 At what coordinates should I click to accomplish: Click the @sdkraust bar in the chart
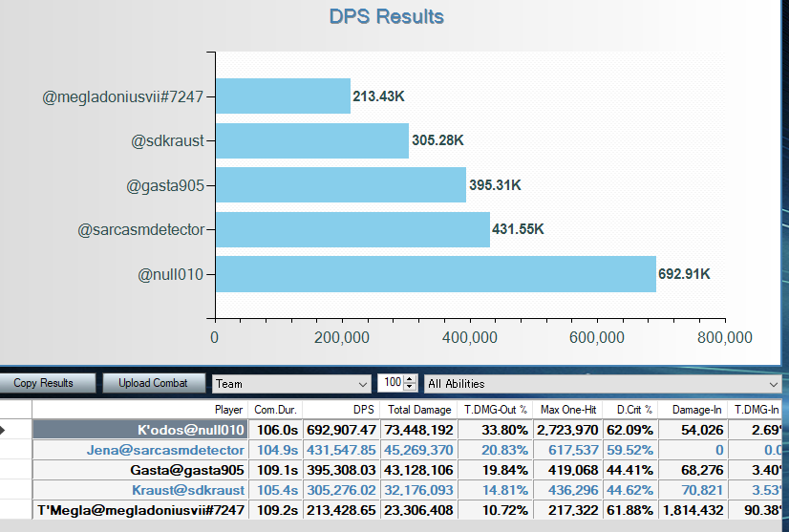pyautogui.click(x=312, y=140)
